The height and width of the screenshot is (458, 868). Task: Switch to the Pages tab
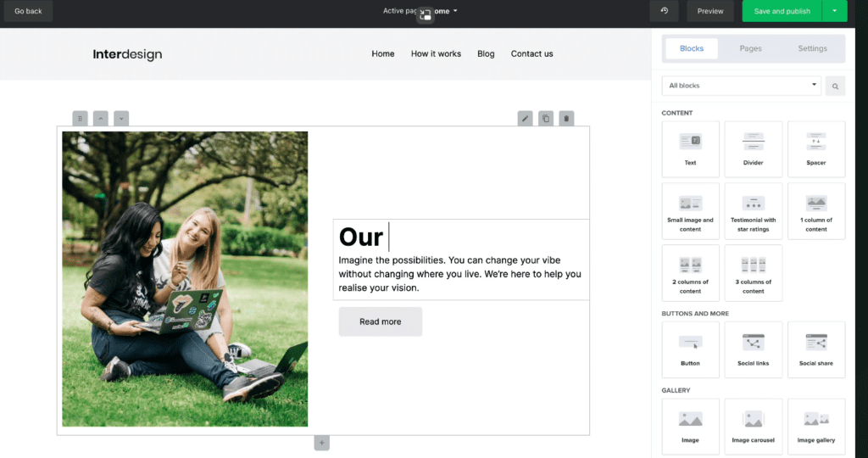pyautogui.click(x=750, y=48)
